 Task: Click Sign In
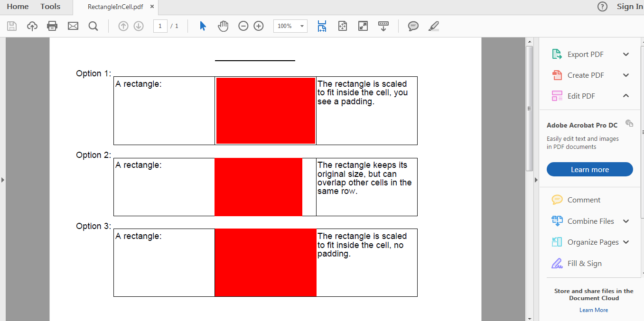pyautogui.click(x=630, y=7)
